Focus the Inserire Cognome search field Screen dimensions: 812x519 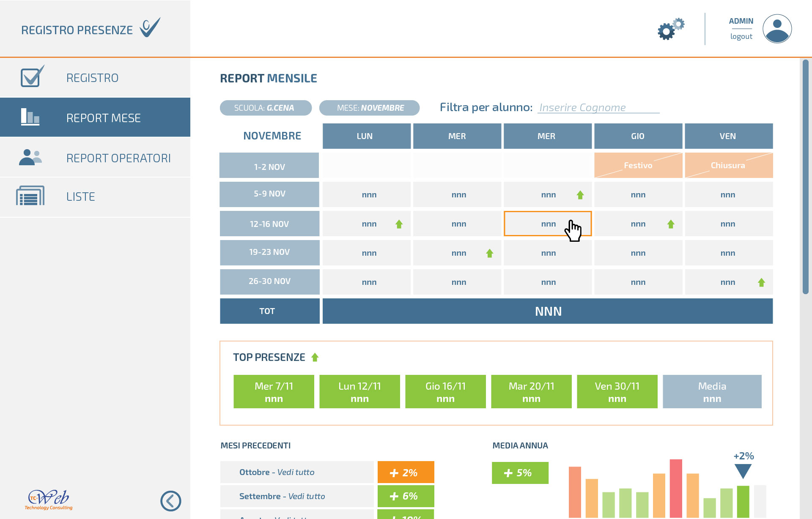point(599,108)
